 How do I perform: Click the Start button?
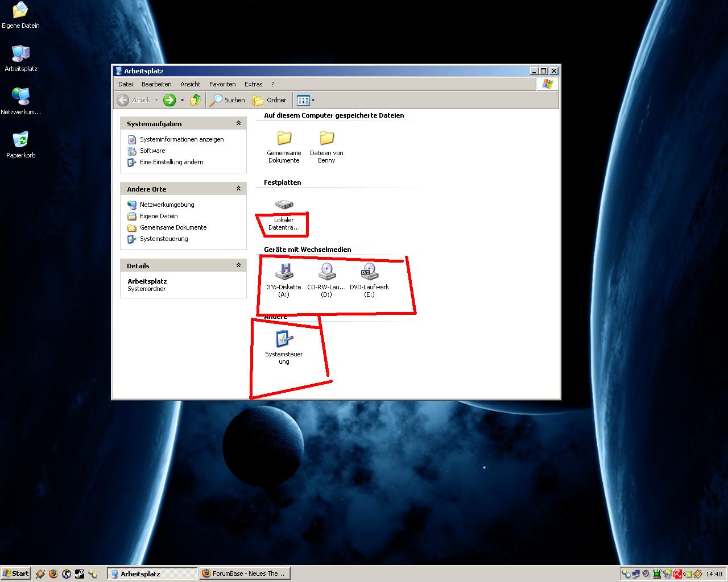pyautogui.click(x=16, y=573)
